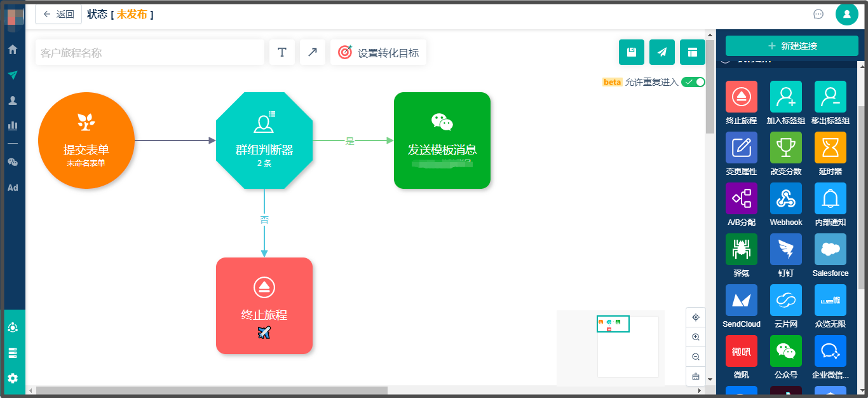Click the bottom canvas control under zoom out

pos(696,376)
